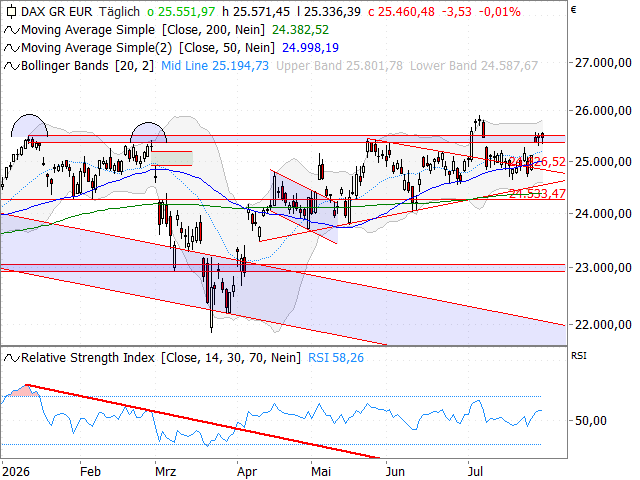Open the Moving Average Simple(2) [Close, 50, Nein] label
This screenshot has width=640, height=480.
148,48
